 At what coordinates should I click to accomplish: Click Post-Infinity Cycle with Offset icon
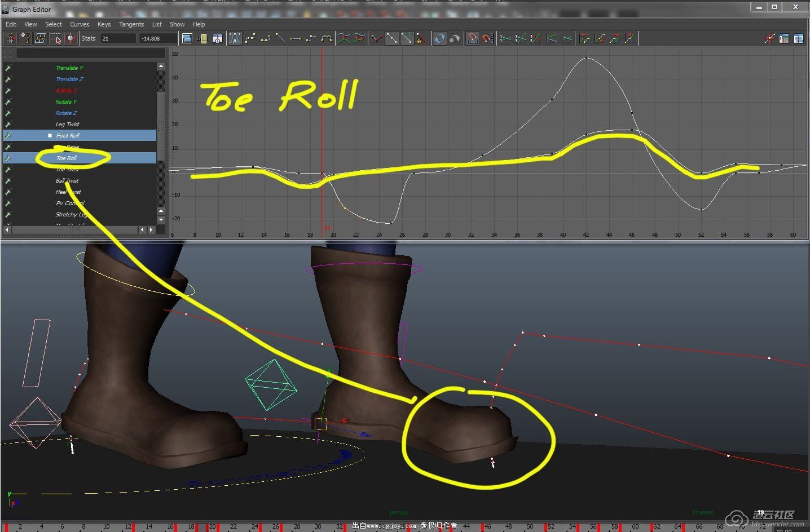630,38
